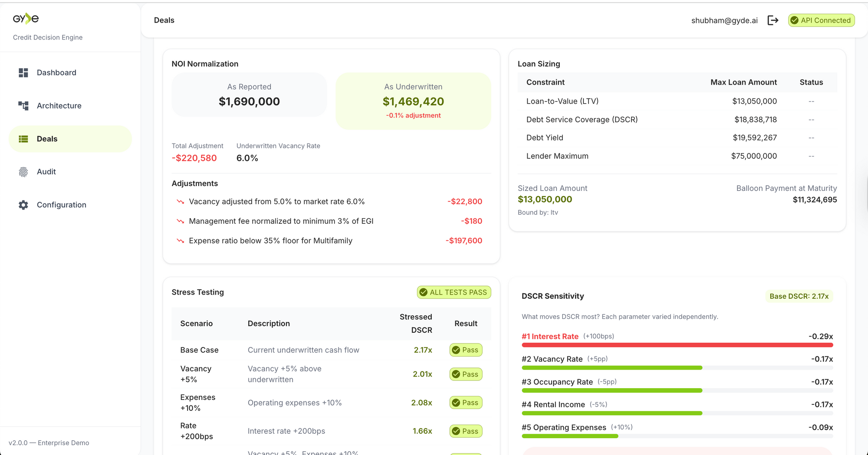Image resolution: width=868 pixels, height=455 pixels.
Task: Click the Gyde logo in sidebar
Action: click(x=26, y=19)
